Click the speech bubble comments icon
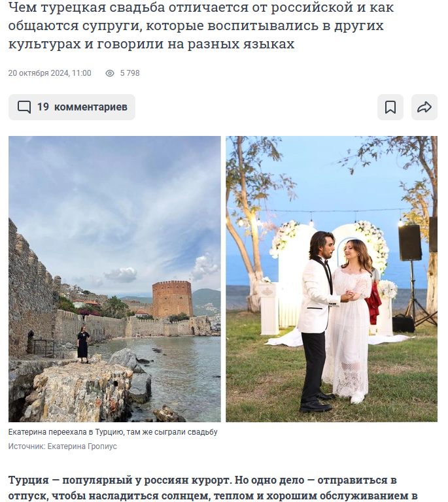The width and height of the screenshot is (448, 502). point(24,107)
